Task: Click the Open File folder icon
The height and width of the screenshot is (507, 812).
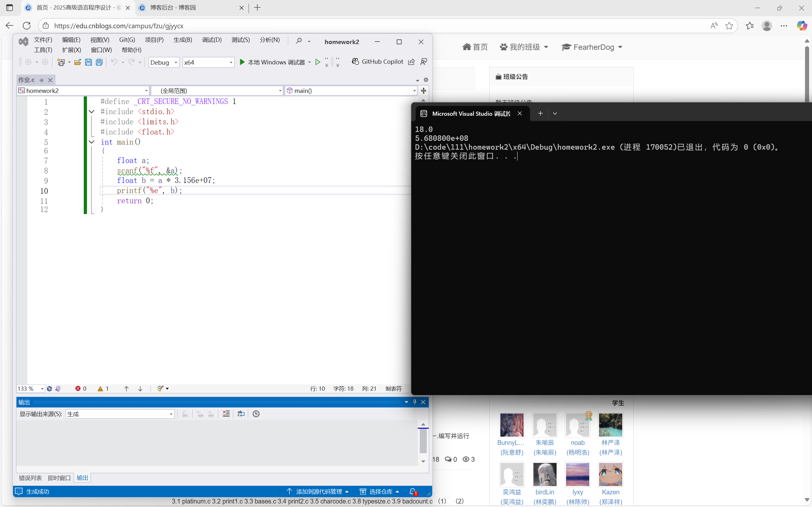Action: (x=77, y=62)
